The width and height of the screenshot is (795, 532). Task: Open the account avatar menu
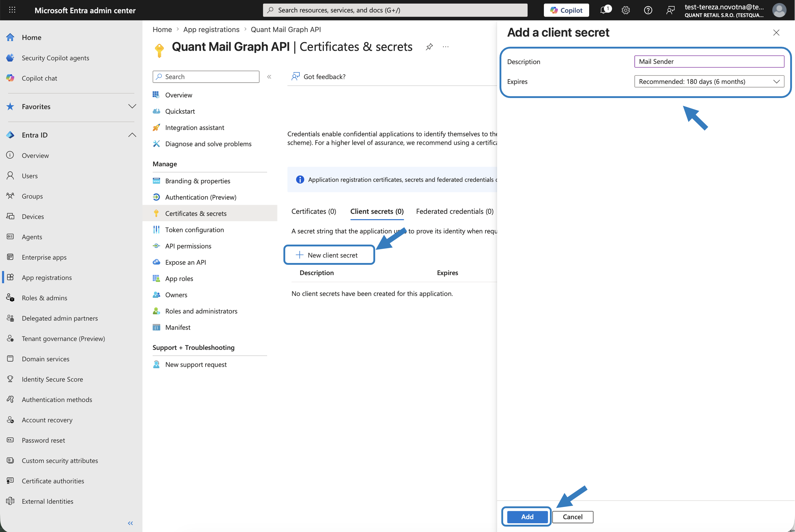779,10
